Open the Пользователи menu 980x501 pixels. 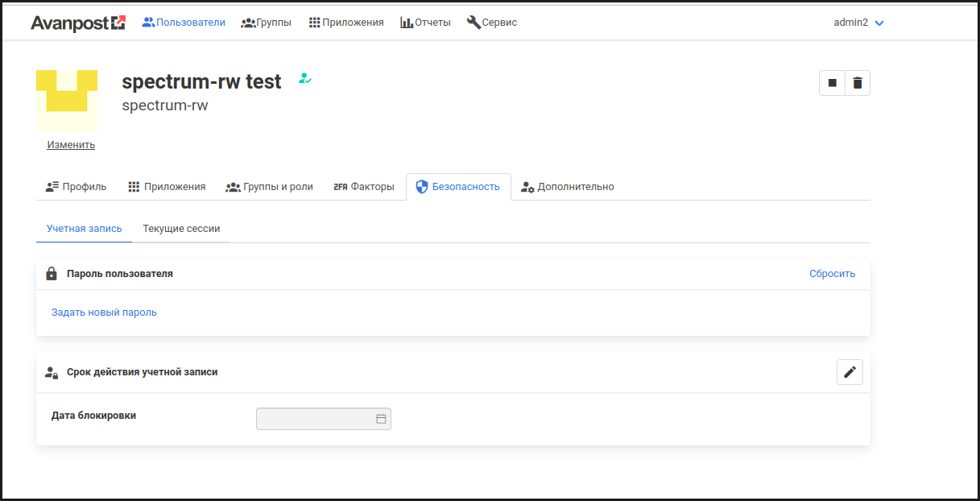184,23
